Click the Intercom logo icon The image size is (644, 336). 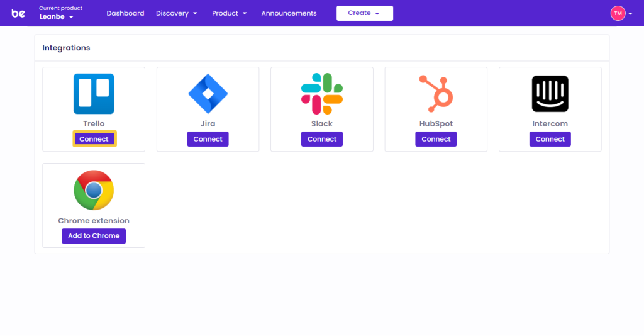point(550,94)
